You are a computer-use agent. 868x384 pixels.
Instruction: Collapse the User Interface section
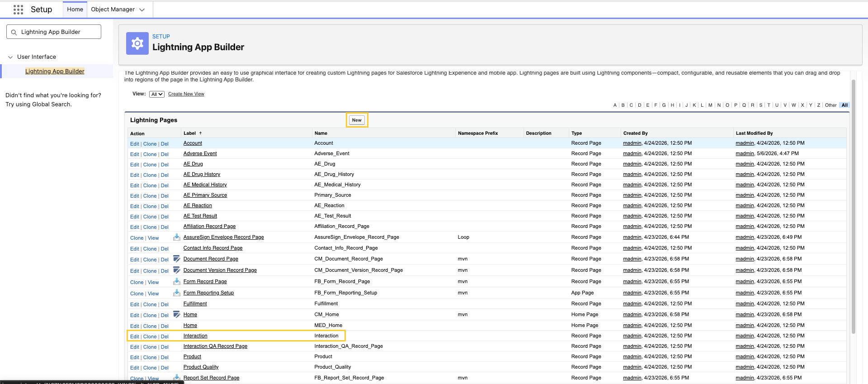(10, 57)
